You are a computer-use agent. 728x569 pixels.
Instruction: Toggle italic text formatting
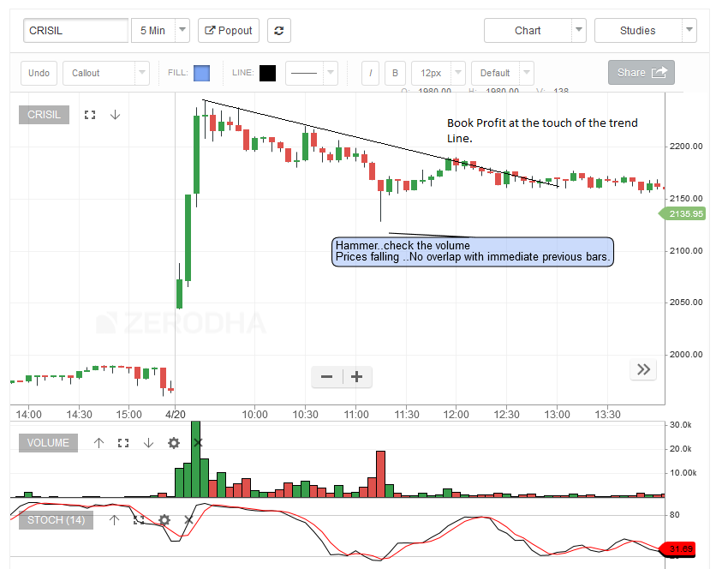coord(369,73)
